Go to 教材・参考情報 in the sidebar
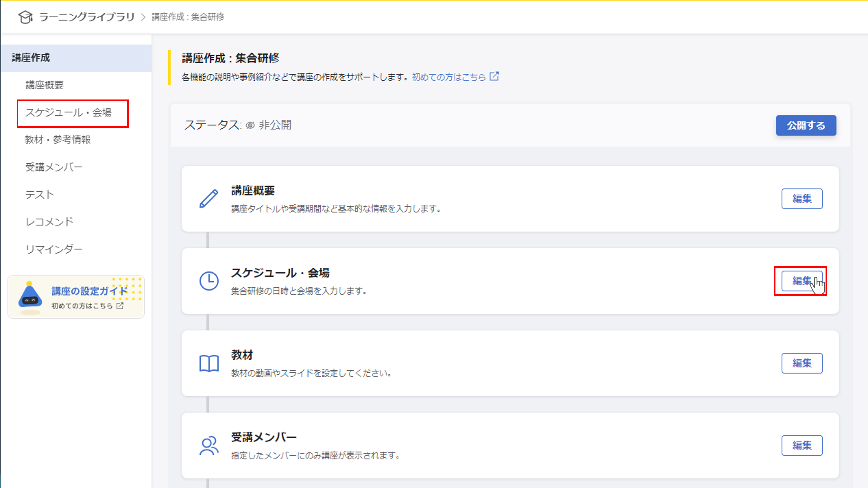Screen dimensions: 868x488 tap(58, 140)
